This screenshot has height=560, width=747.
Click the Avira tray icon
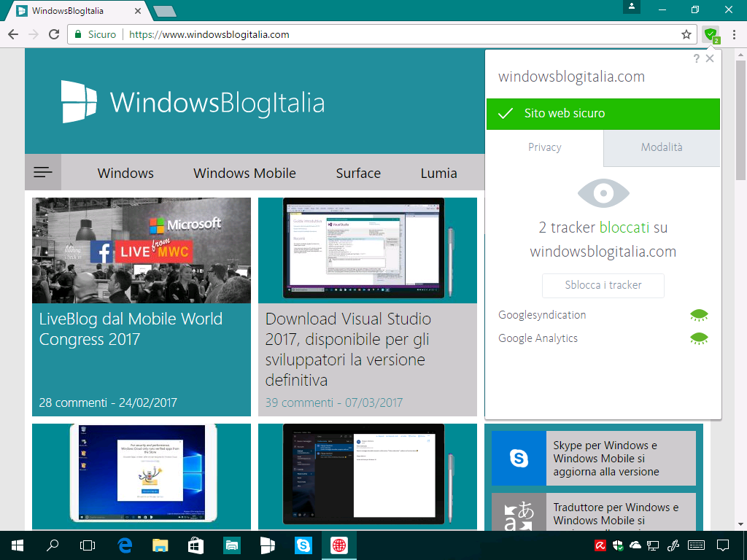click(600, 545)
